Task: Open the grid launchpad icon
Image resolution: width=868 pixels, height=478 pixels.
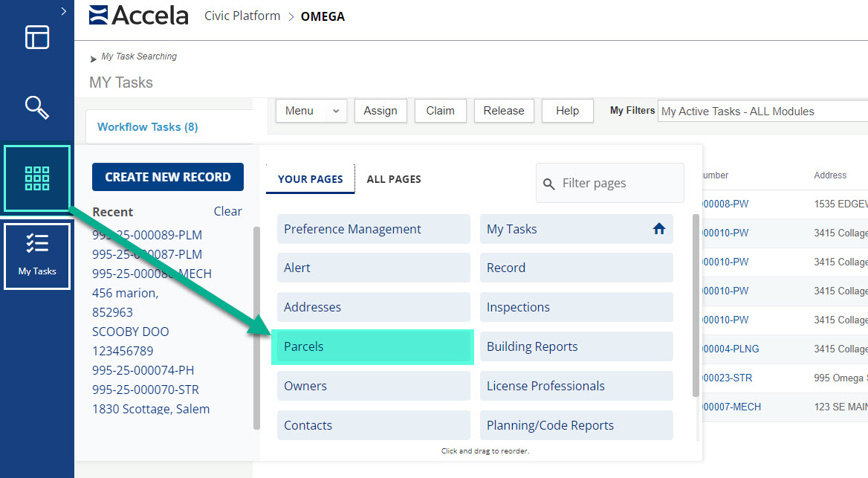Action: pos(37,178)
